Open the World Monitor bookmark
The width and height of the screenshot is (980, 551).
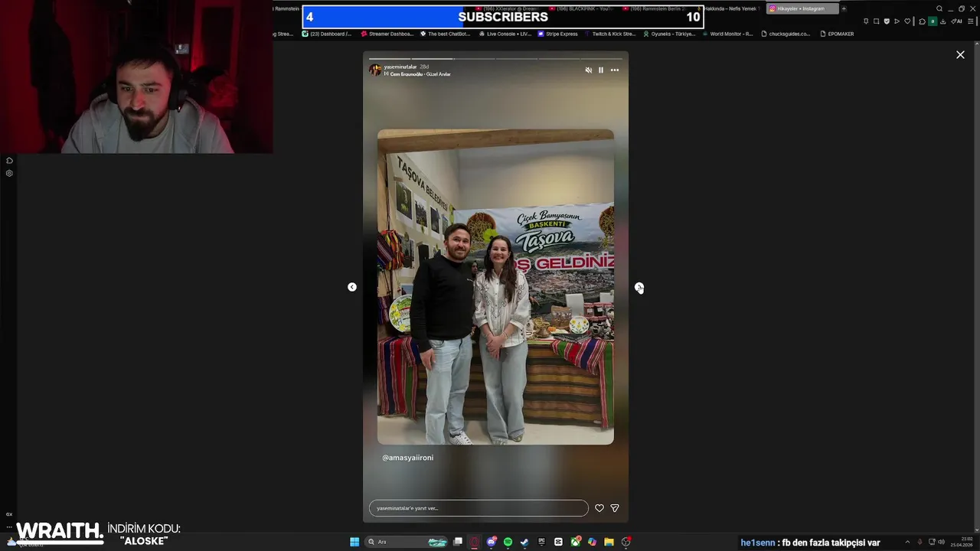point(727,34)
